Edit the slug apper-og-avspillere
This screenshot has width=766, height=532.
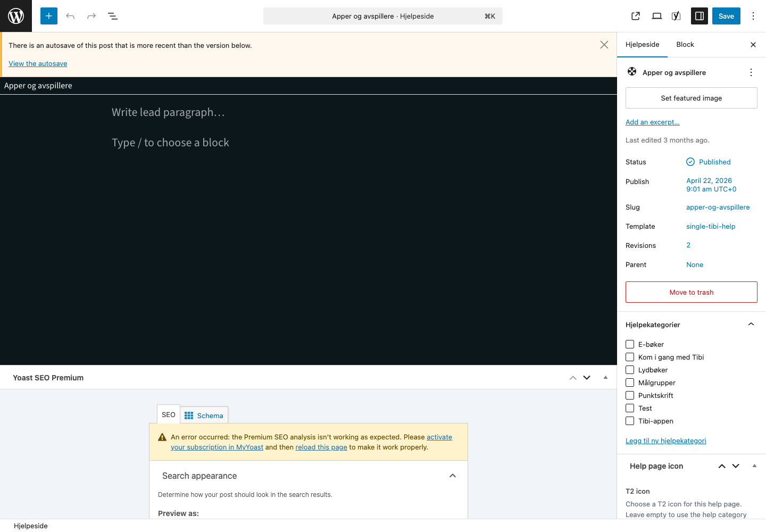click(x=718, y=207)
